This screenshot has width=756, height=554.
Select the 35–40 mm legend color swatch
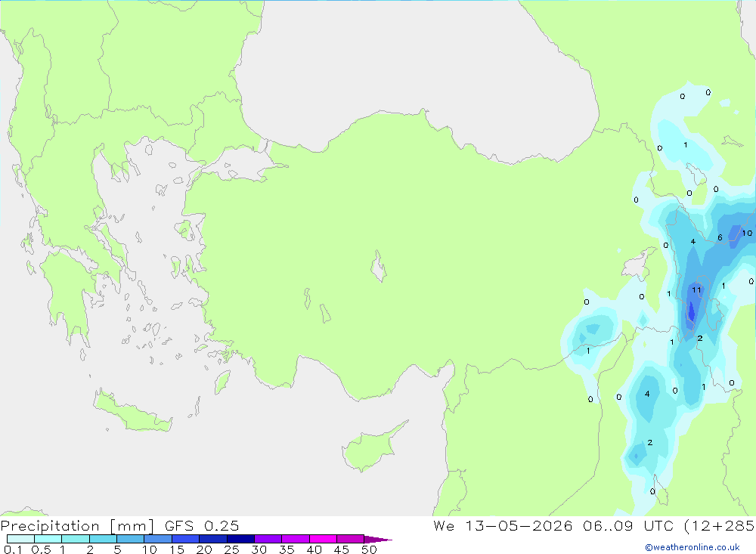tap(296, 539)
